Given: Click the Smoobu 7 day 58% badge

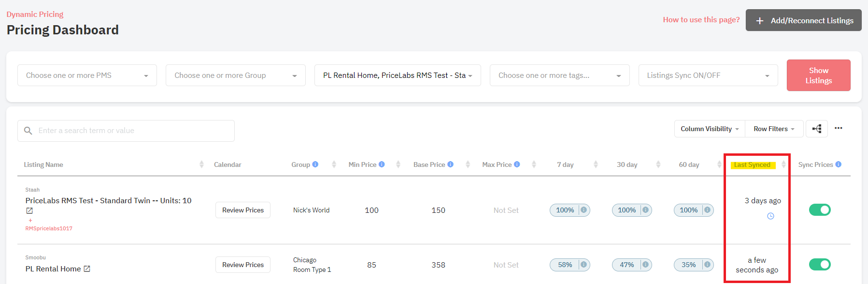Looking at the screenshot, I should click(x=570, y=265).
